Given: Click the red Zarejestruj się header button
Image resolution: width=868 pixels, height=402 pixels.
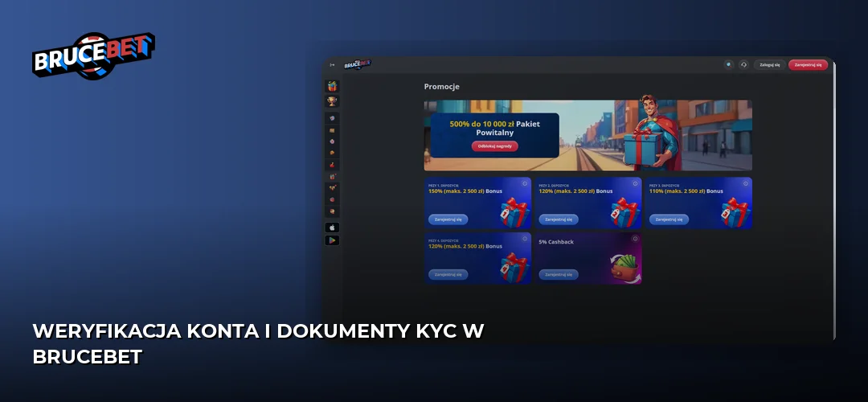Looking at the screenshot, I should [x=809, y=65].
